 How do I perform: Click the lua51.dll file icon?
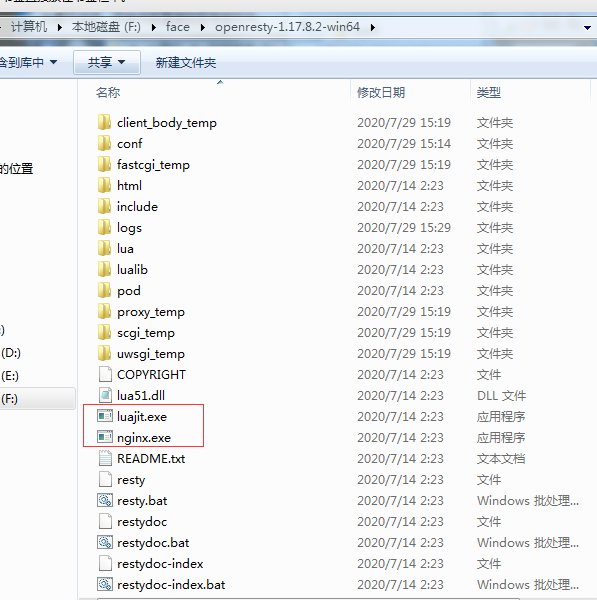point(105,395)
